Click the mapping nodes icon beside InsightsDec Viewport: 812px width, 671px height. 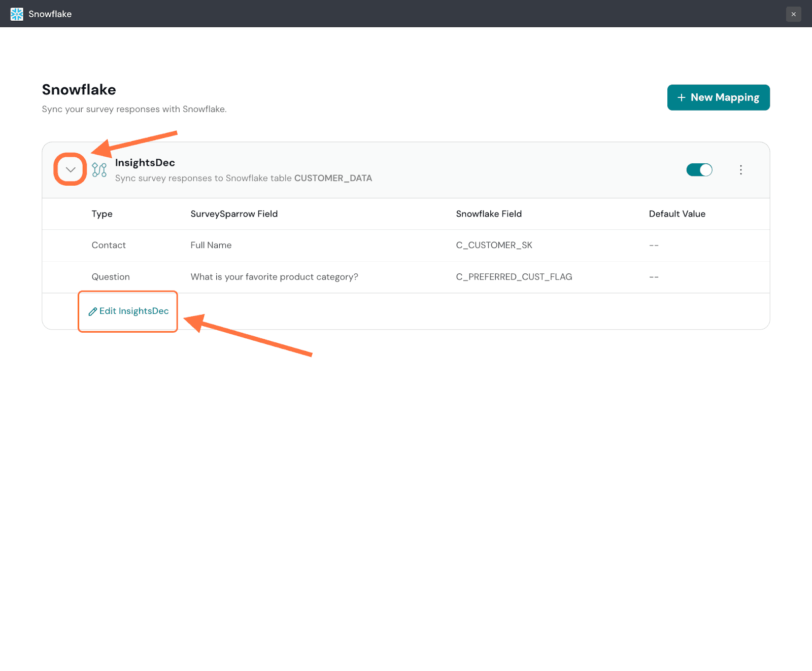coord(99,169)
